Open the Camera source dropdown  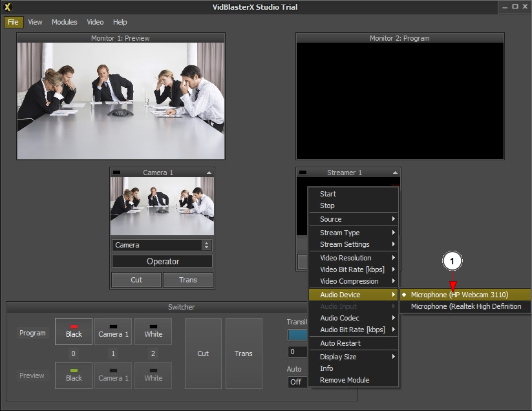pyautogui.click(x=162, y=245)
